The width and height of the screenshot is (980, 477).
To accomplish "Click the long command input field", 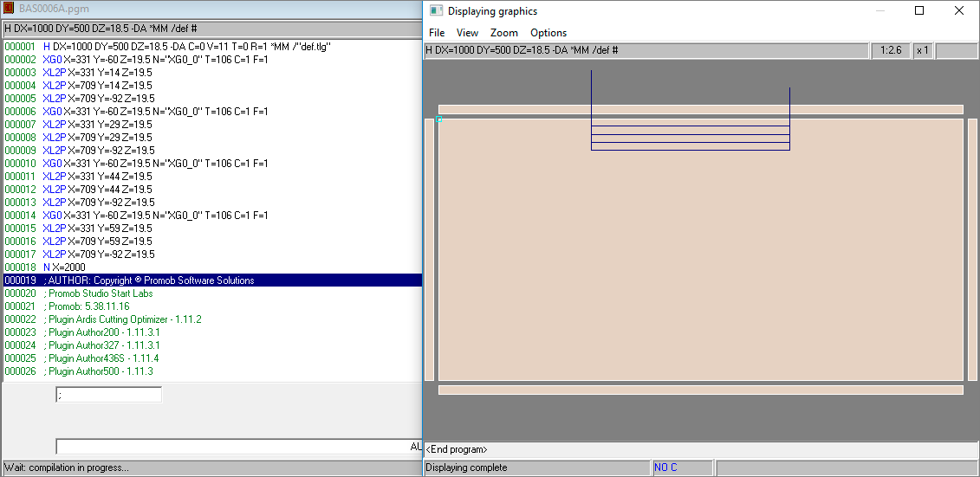I will (x=239, y=447).
